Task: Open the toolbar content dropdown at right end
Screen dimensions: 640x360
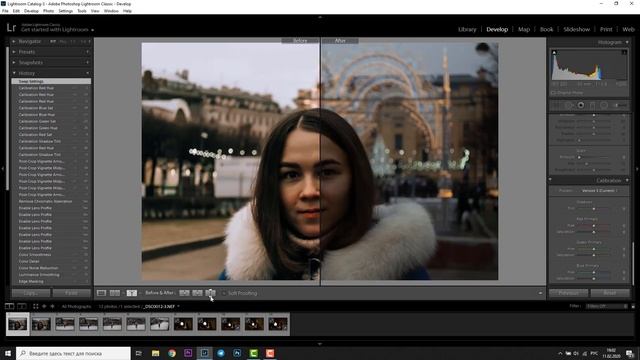Action: tap(540, 293)
